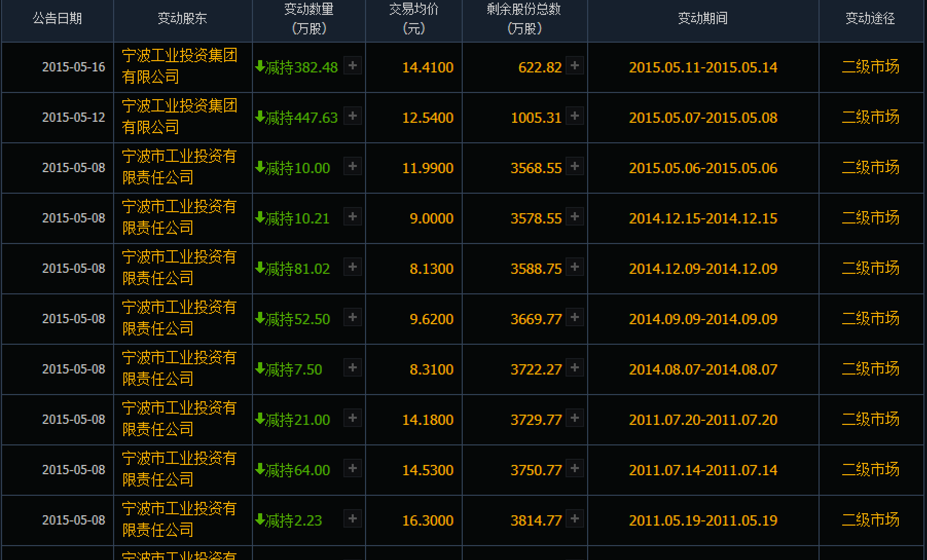Expand the plus next to 减持64.00
The height and width of the screenshot is (560, 927).
(353, 469)
